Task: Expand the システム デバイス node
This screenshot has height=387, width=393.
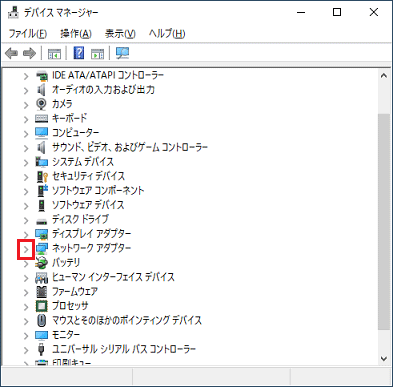Action: pyautogui.click(x=26, y=163)
